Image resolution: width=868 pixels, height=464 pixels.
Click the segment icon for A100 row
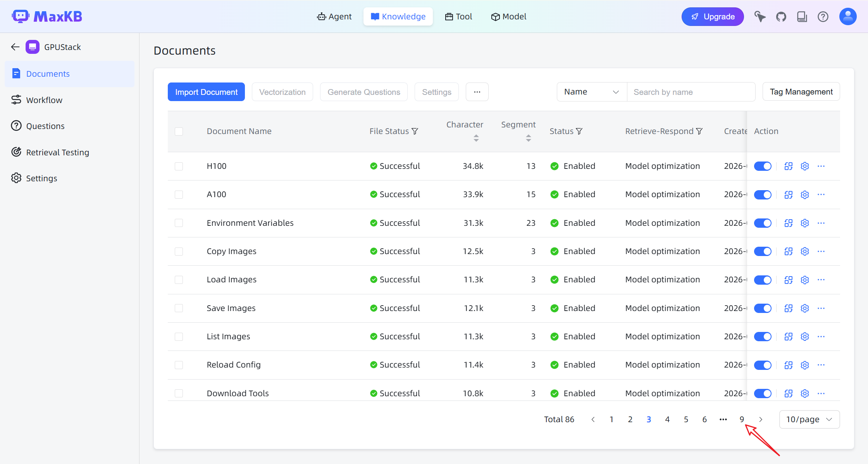[788, 194]
